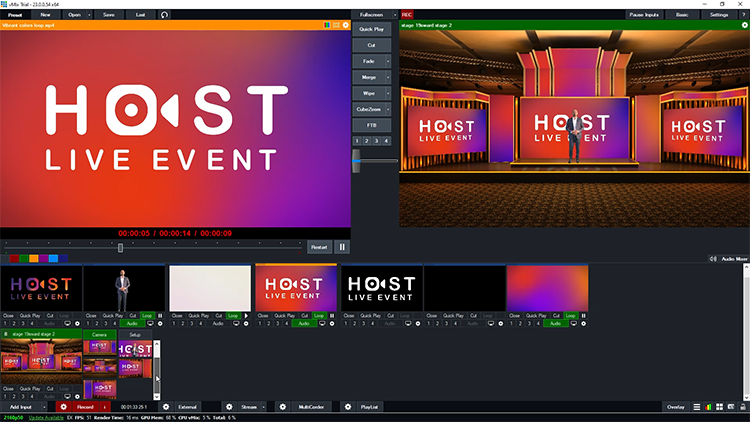Open the Fullscreen dropdown arrow

(393, 15)
